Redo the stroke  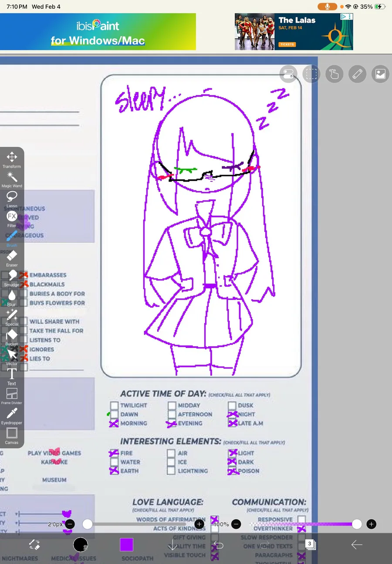point(265,545)
